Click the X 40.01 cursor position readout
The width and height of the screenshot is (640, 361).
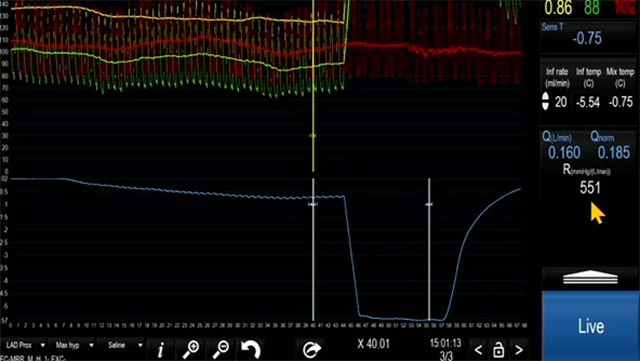[373, 344]
